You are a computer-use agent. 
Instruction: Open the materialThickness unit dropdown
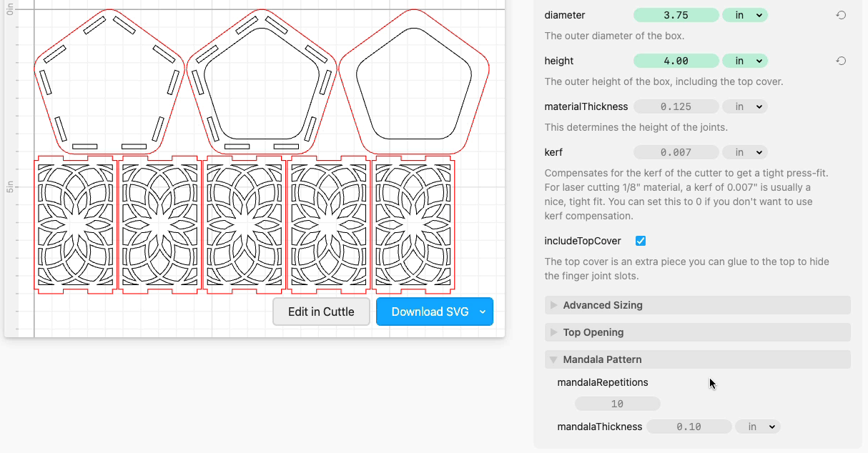745,106
